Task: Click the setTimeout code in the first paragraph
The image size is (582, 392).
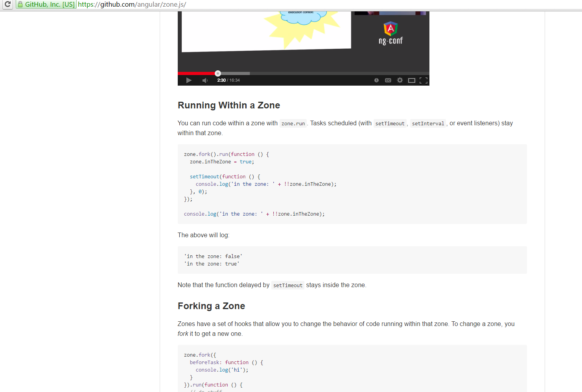Action: pyautogui.click(x=390, y=123)
